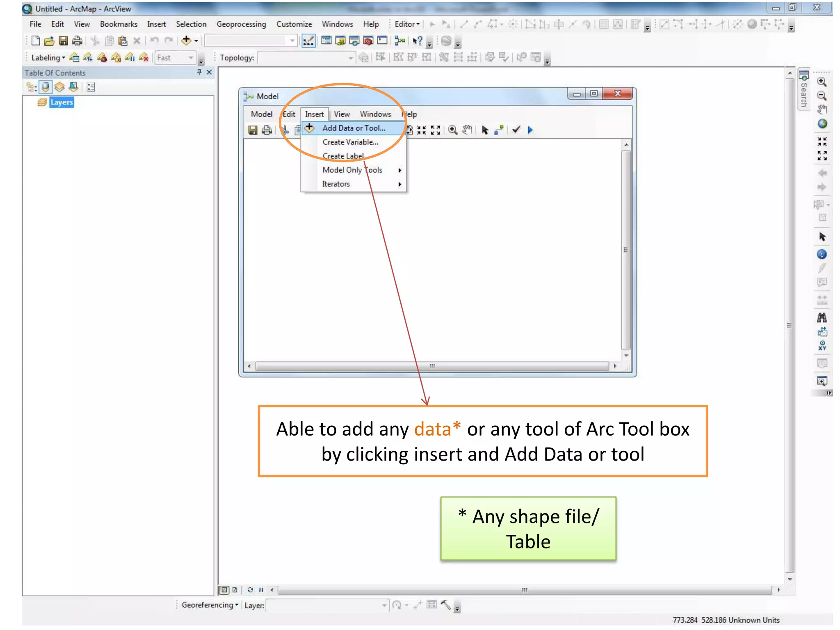
Task: Switch to Data View at map bottom
Action: (x=224, y=590)
